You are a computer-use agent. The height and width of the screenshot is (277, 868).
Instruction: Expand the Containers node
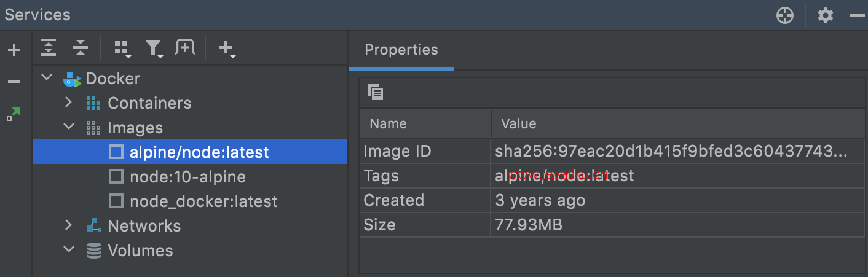[69, 103]
